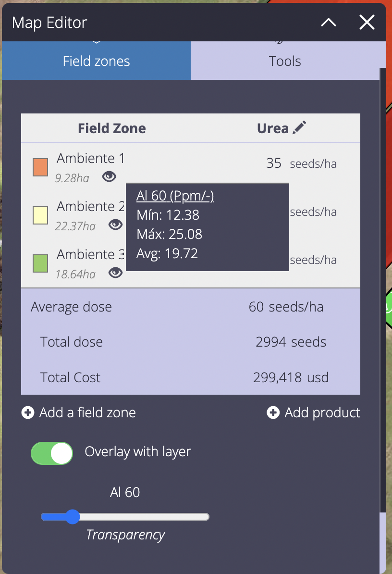Open the Ambiente 1 orange color swatch
Viewport: 392px width, 574px height.
(40, 167)
